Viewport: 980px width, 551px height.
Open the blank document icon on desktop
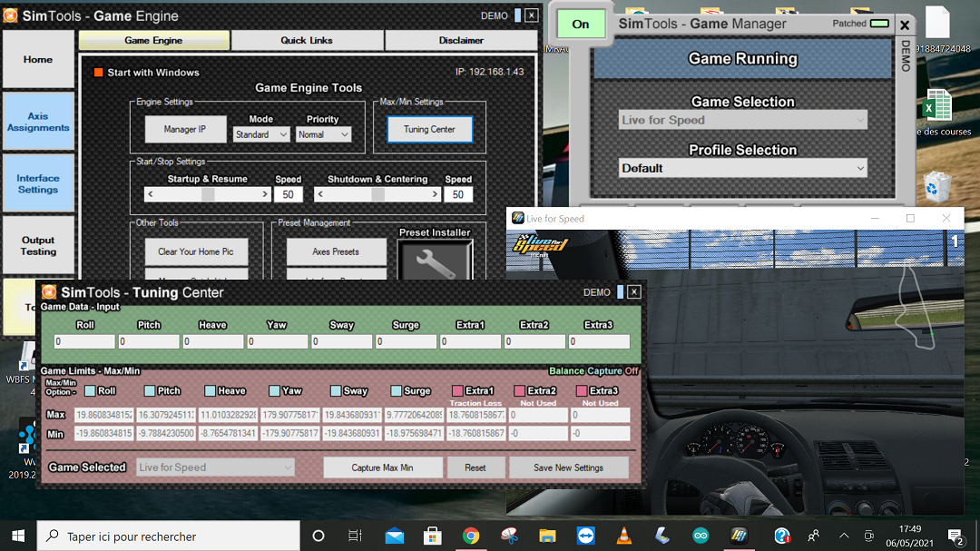pos(936,23)
